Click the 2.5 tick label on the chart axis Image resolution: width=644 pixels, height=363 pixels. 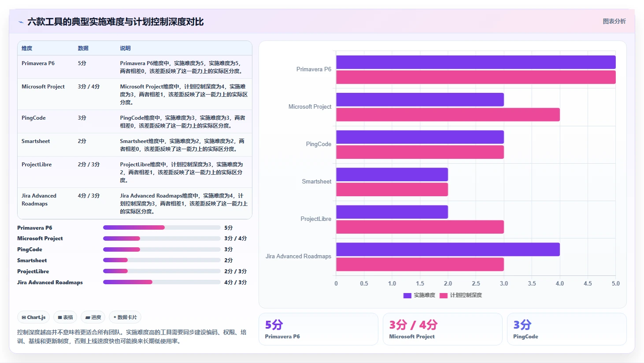click(476, 284)
